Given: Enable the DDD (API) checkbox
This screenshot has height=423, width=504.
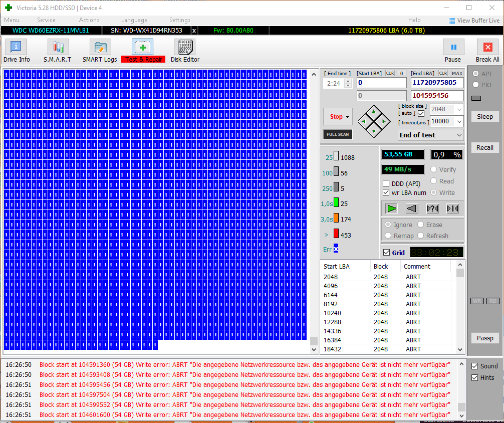Looking at the screenshot, I should tap(386, 183).
